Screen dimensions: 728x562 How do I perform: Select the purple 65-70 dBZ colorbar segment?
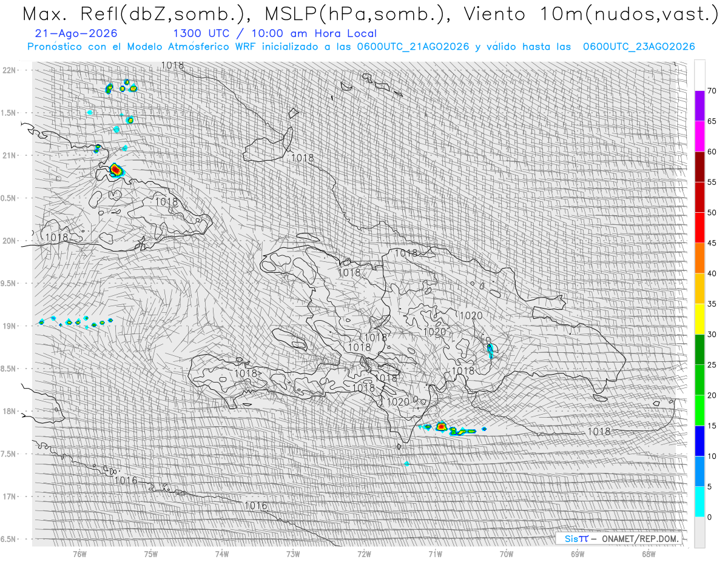click(x=699, y=105)
